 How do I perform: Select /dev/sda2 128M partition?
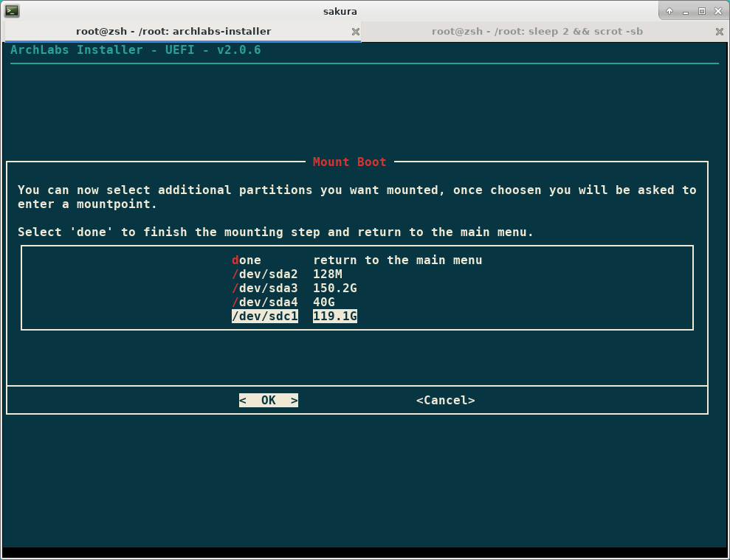287,274
